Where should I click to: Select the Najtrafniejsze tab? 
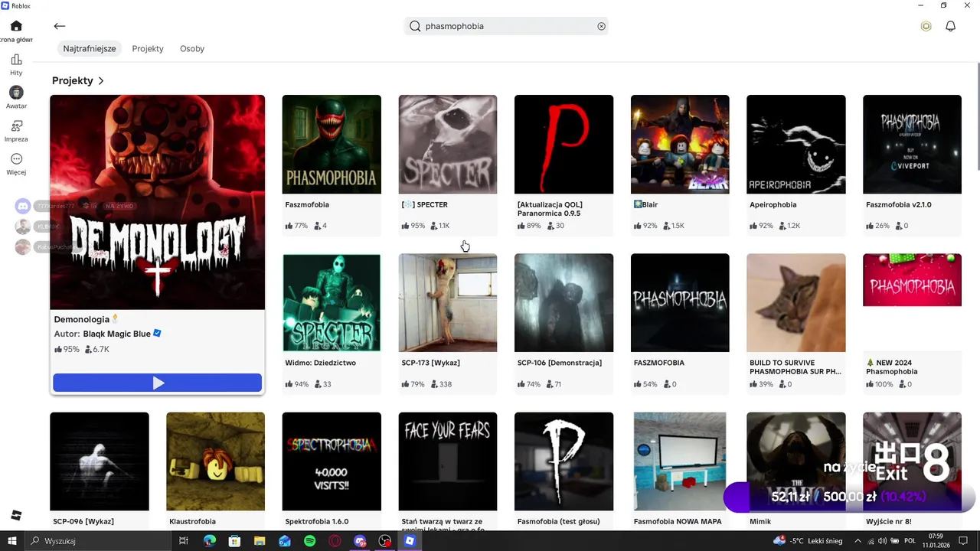coord(90,48)
